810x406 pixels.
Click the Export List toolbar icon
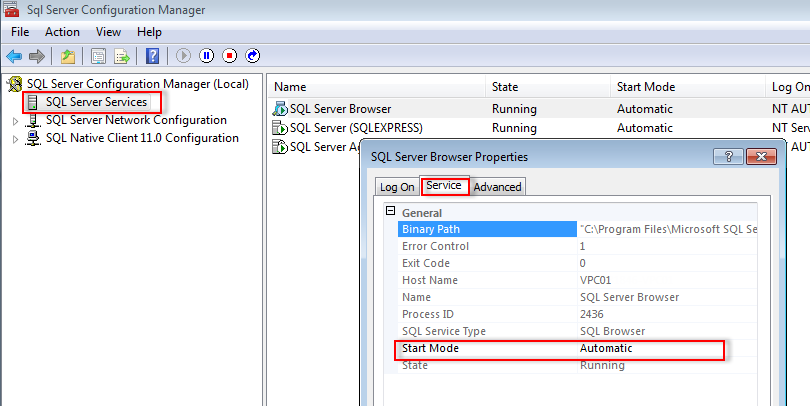122,56
